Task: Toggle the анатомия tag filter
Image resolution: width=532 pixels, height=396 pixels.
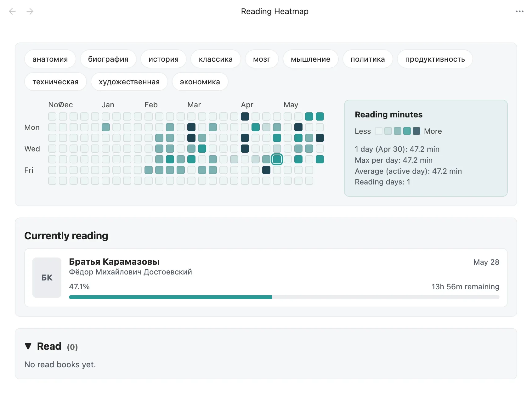Action: pyautogui.click(x=50, y=59)
